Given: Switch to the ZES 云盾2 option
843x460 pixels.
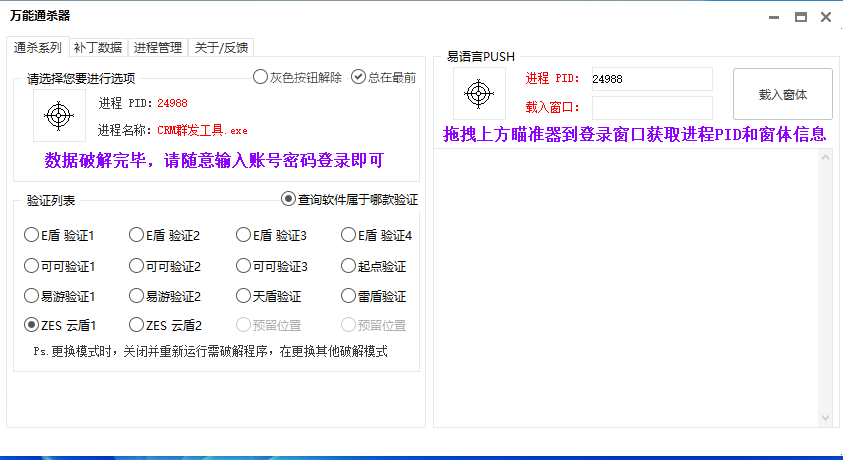Looking at the screenshot, I should (137, 325).
